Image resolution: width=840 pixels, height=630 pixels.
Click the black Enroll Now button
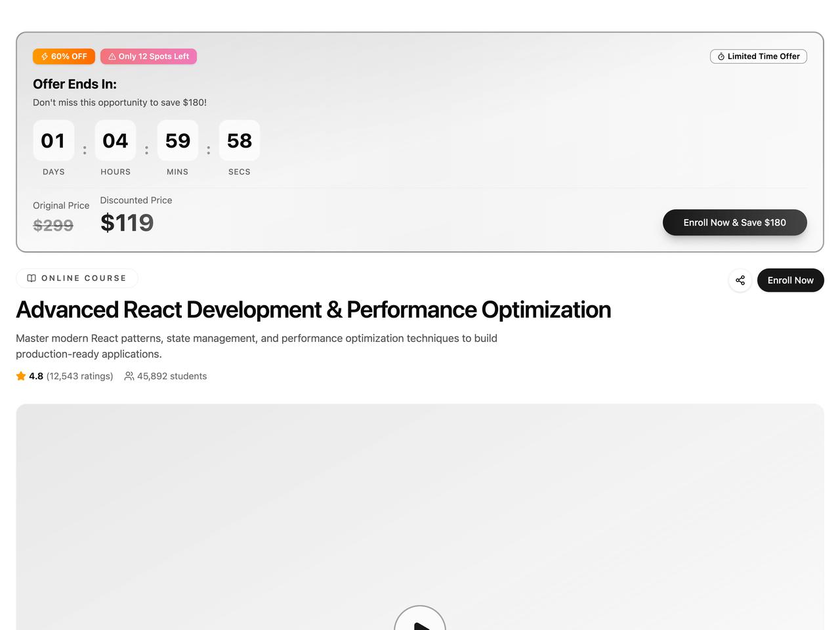[x=791, y=280]
